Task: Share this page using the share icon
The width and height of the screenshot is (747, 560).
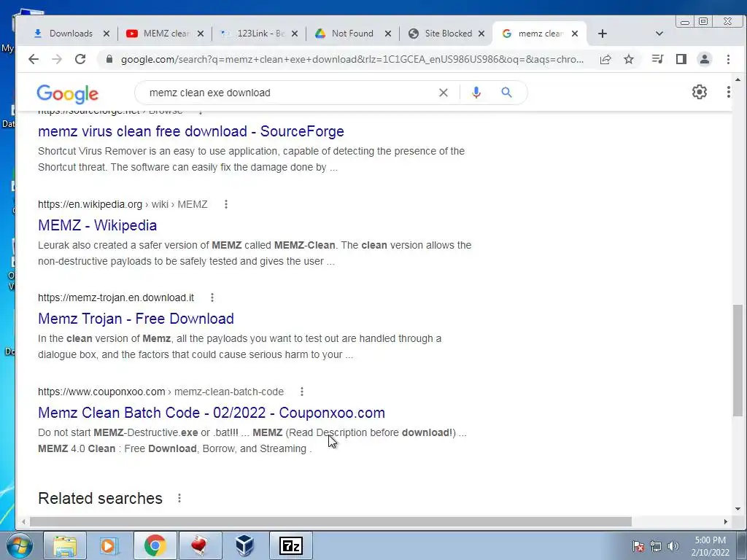Action: tap(605, 59)
